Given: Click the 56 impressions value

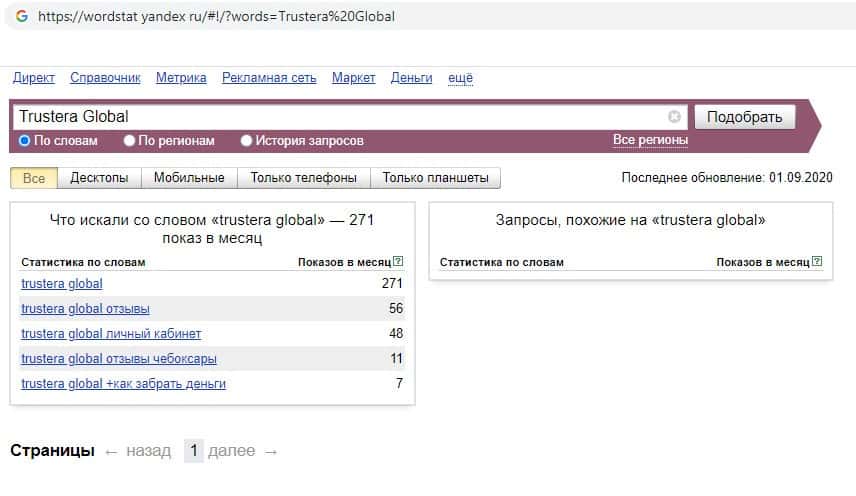Looking at the screenshot, I should point(396,309).
